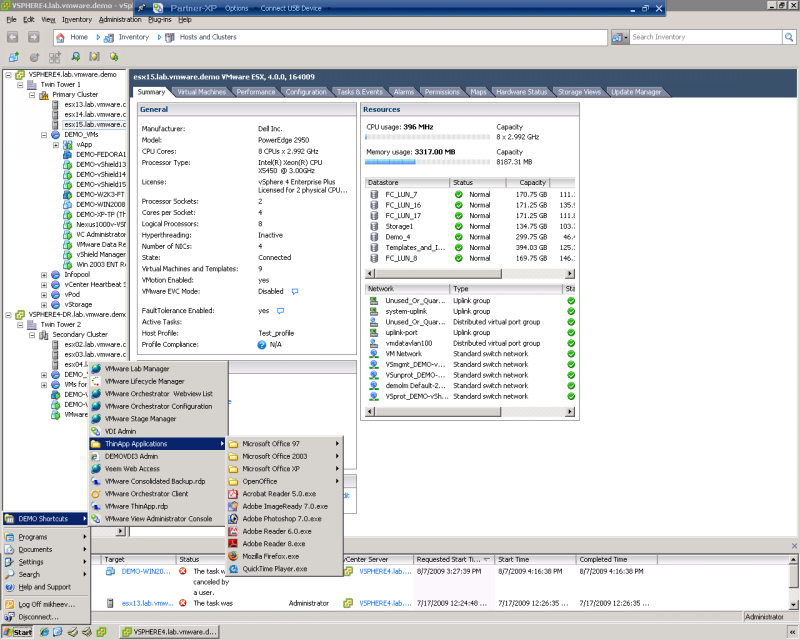The width and height of the screenshot is (800, 640).
Task: Open VMware Orchestrator Client shortcut
Action: 145,494
